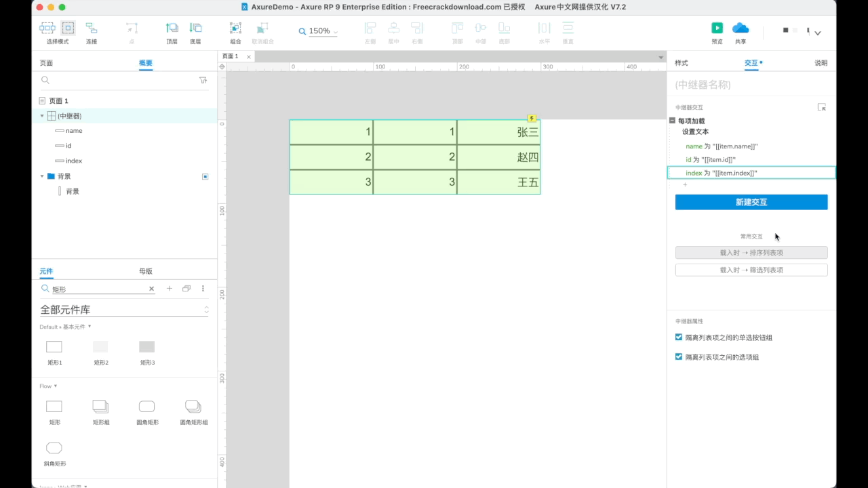Open the 全部元件库 library dropdown
This screenshot has height=488, width=868.
(x=124, y=310)
